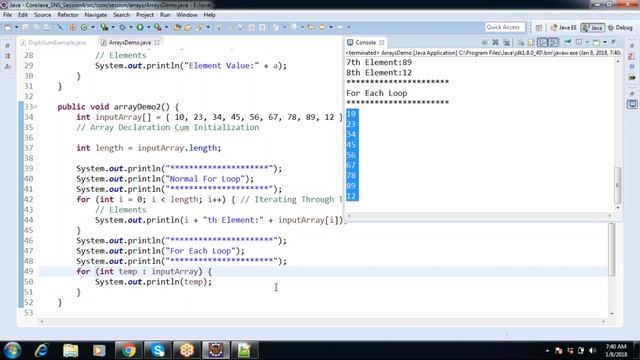
Task: Open the Run dropdown arrow
Action: pyautogui.click(x=149, y=27)
